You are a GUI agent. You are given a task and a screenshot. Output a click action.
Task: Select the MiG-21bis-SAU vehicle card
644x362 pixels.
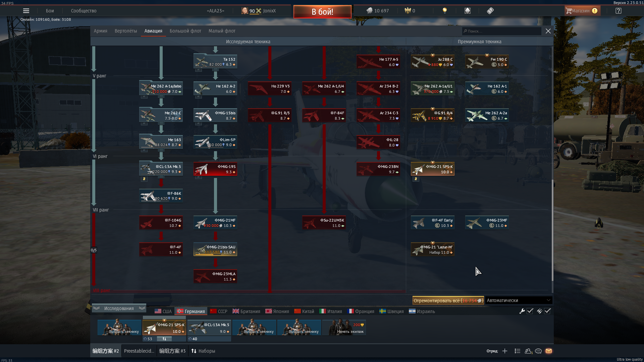pyautogui.click(x=215, y=249)
